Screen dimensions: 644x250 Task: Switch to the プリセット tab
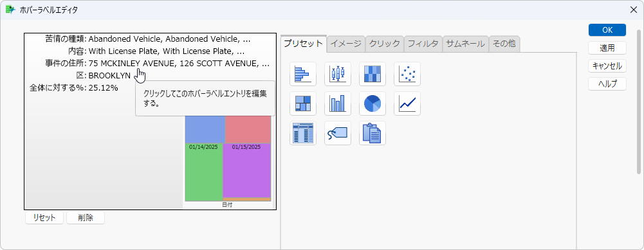coord(304,44)
